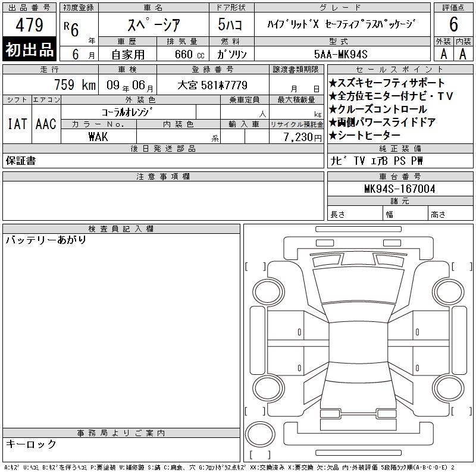Click the 高さ dimension field
The image size is (476, 476).
point(450,213)
